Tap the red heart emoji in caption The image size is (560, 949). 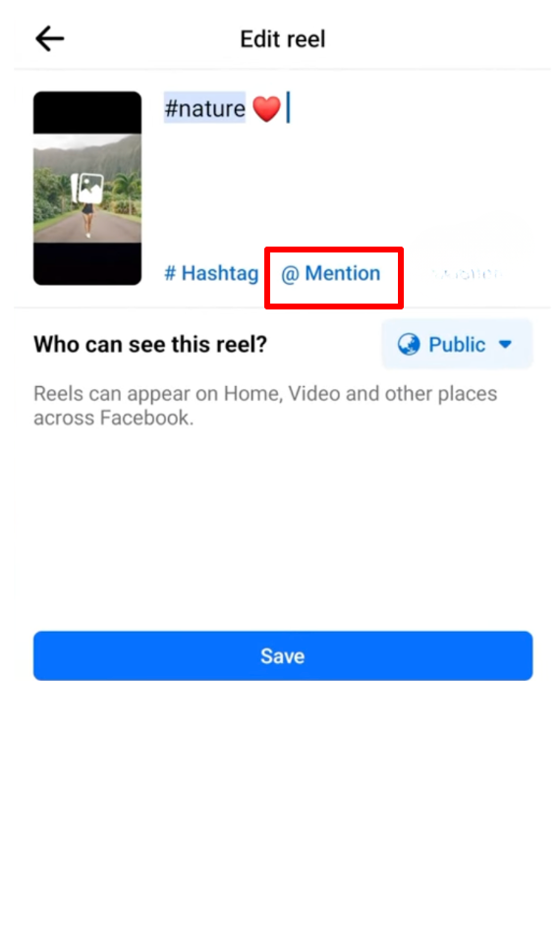coord(266,109)
